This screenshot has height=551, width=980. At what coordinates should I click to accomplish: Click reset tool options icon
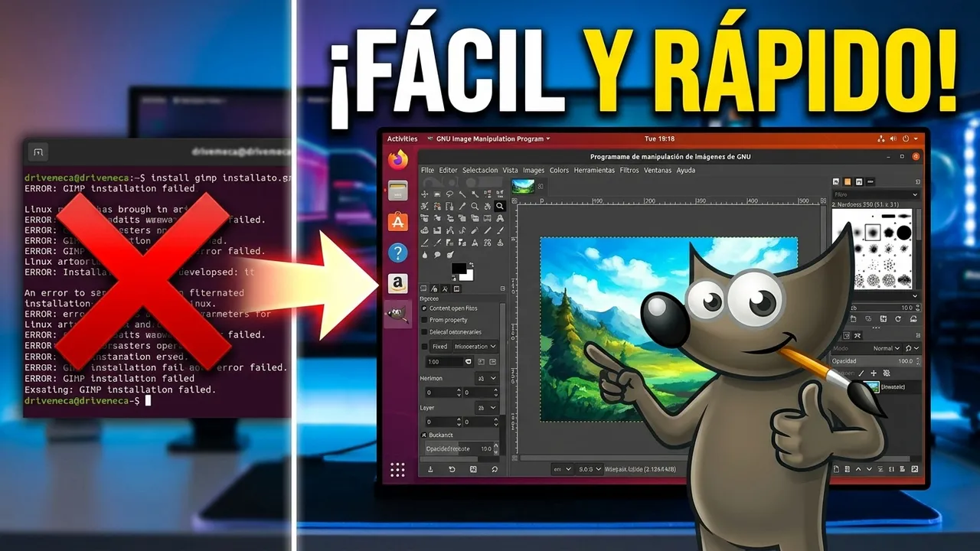point(495,469)
